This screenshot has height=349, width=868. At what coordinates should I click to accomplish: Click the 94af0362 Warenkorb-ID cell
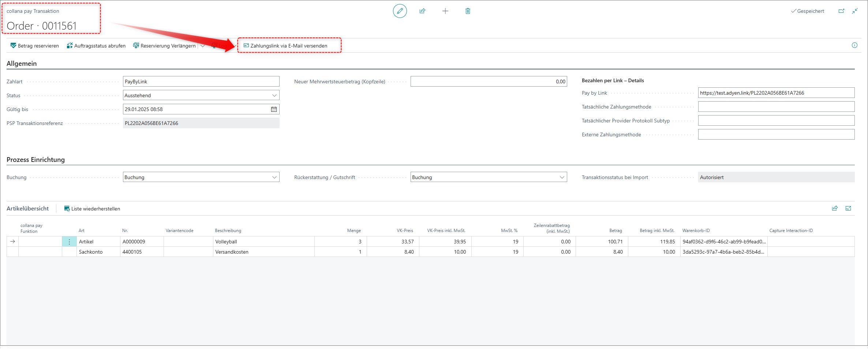(x=724, y=242)
